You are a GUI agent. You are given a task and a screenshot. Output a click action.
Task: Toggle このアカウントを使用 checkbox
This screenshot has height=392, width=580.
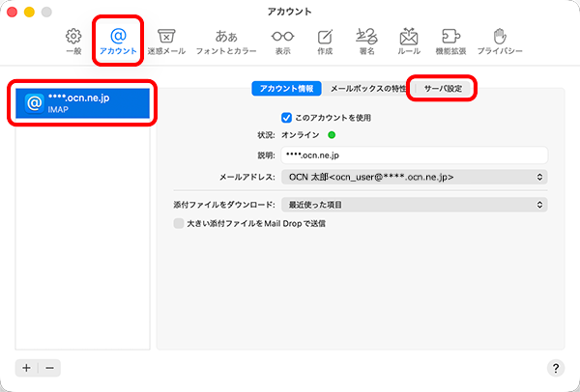point(286,117)
